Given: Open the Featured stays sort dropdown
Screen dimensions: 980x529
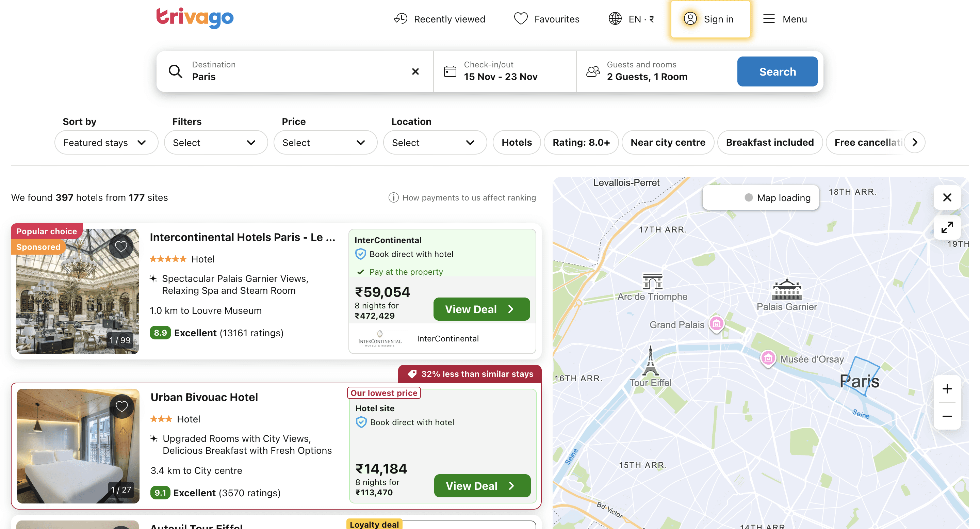Looking at the screenshot, I should coord(106,142).
